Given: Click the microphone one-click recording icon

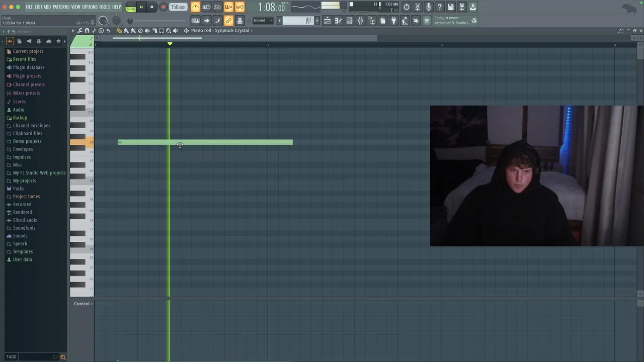Looking at the screenshot, I should tap(429, 7).
